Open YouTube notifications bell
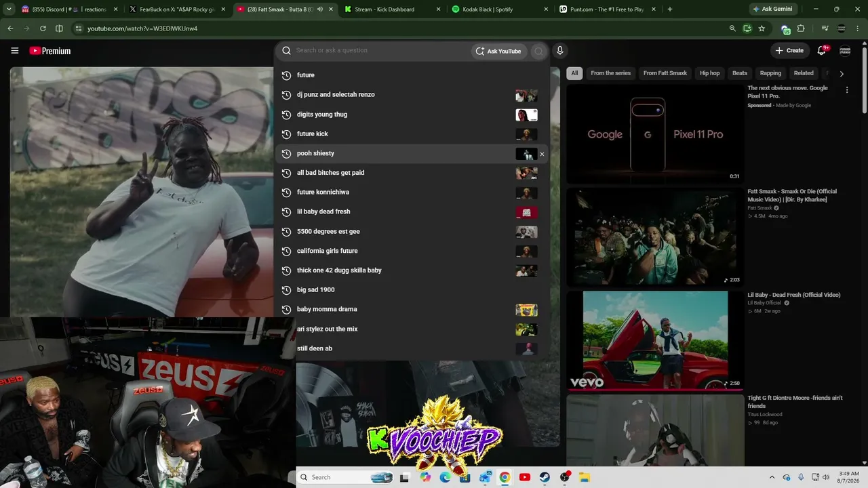The height and width of the screenshot is (488, 868). click(822, 50)
